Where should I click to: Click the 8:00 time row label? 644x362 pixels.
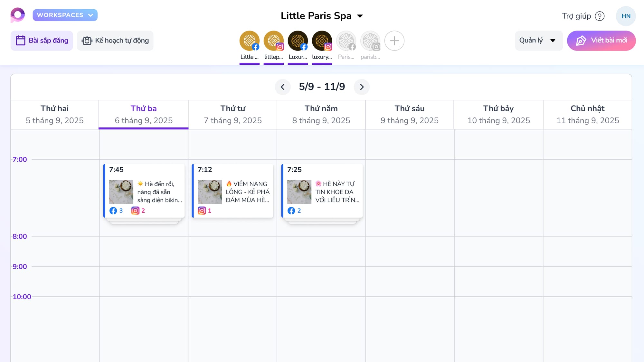click(20, 237)
